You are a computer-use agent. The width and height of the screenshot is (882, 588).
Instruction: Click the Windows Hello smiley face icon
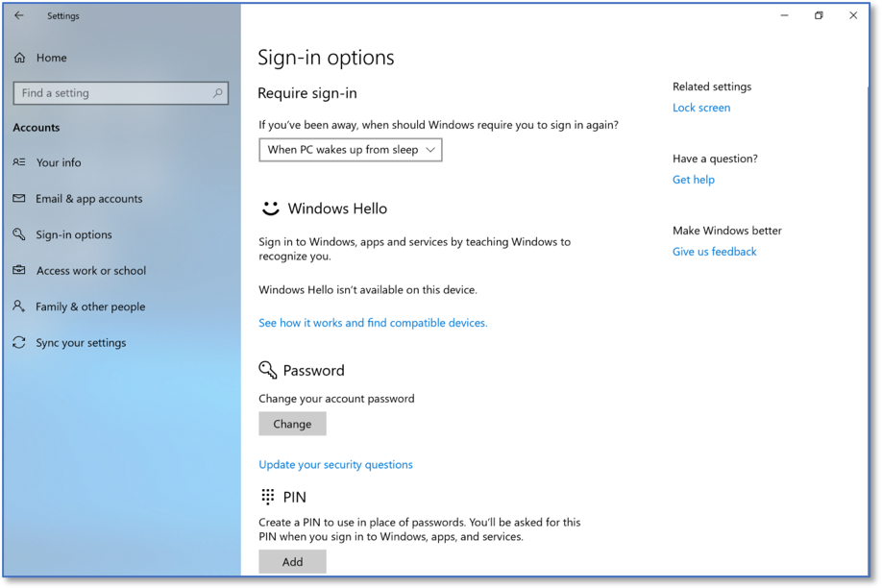[x=271, y=208]
